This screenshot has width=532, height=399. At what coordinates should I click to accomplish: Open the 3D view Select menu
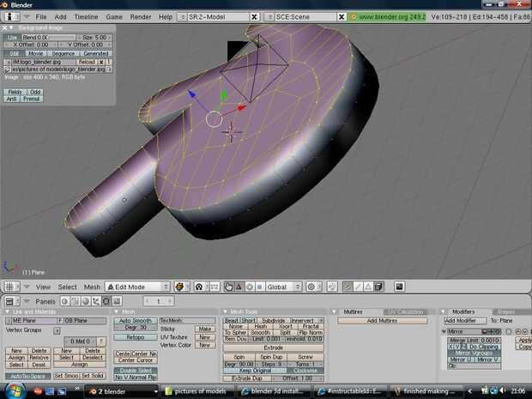tap(67, 287)
